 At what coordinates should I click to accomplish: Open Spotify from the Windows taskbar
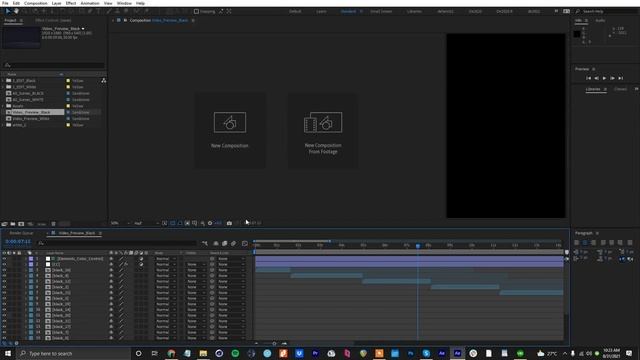point(235,353)
